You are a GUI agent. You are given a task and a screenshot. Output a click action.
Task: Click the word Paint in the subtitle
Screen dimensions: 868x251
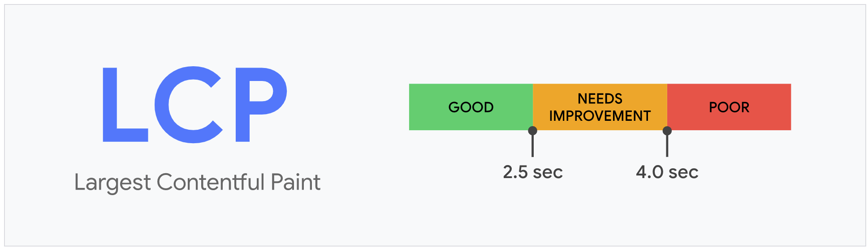pyautogui.click(x=295, y=183)
